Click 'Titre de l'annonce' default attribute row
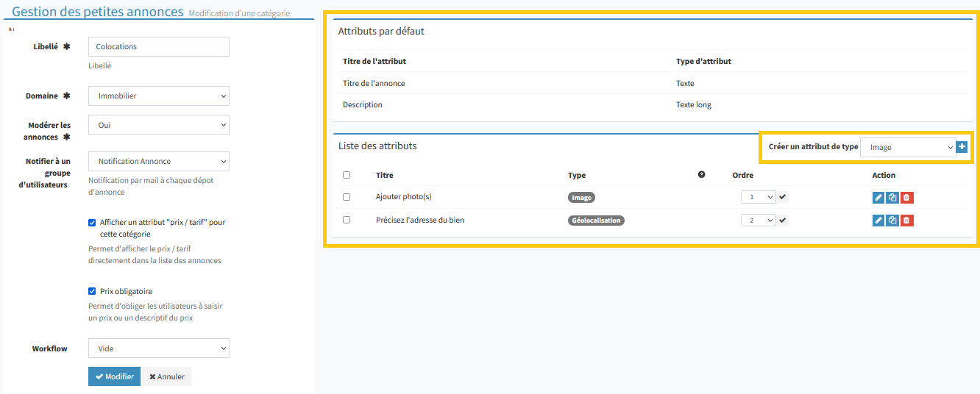This screenshot has width=980, height=394. (x=651, y=83)
